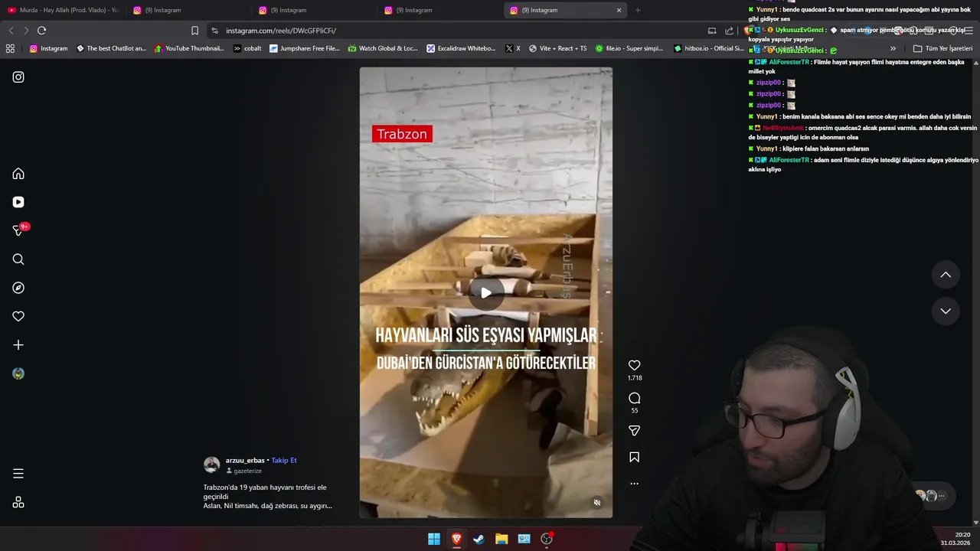Switch to the third browser tab, Instagram
This screenshot has height=551, width=980.
[x=313, y=10]
